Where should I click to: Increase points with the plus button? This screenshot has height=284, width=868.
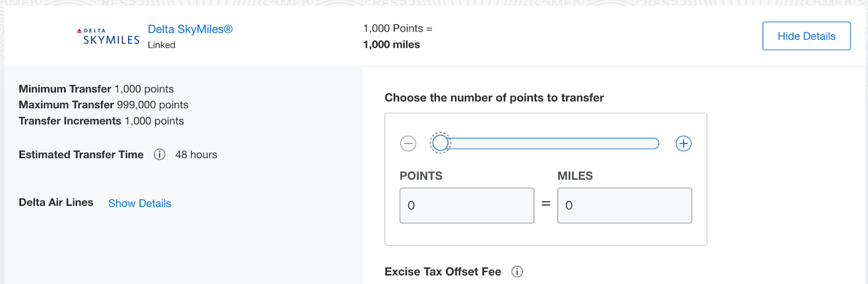684,143
